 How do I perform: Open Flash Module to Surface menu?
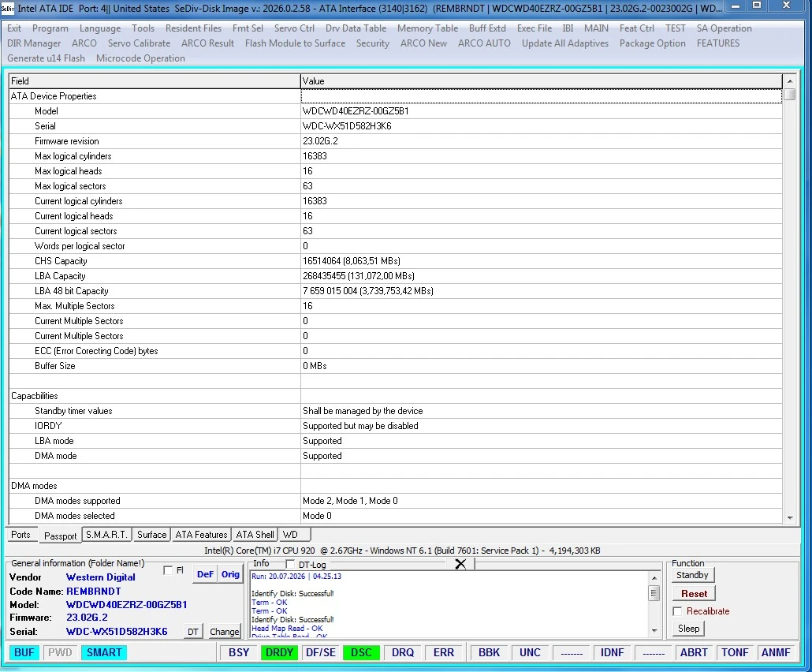click(295, 43)
